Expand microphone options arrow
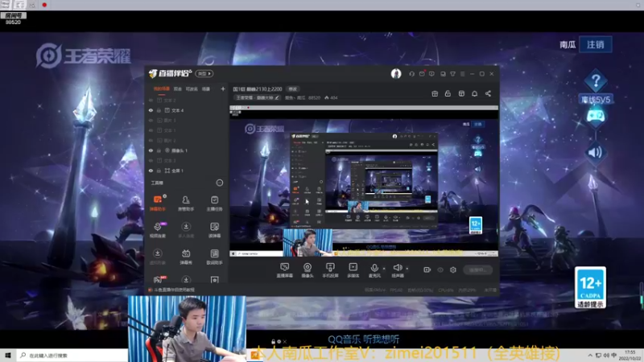Screen dimensions: 644x362 [x=384, y=269]
